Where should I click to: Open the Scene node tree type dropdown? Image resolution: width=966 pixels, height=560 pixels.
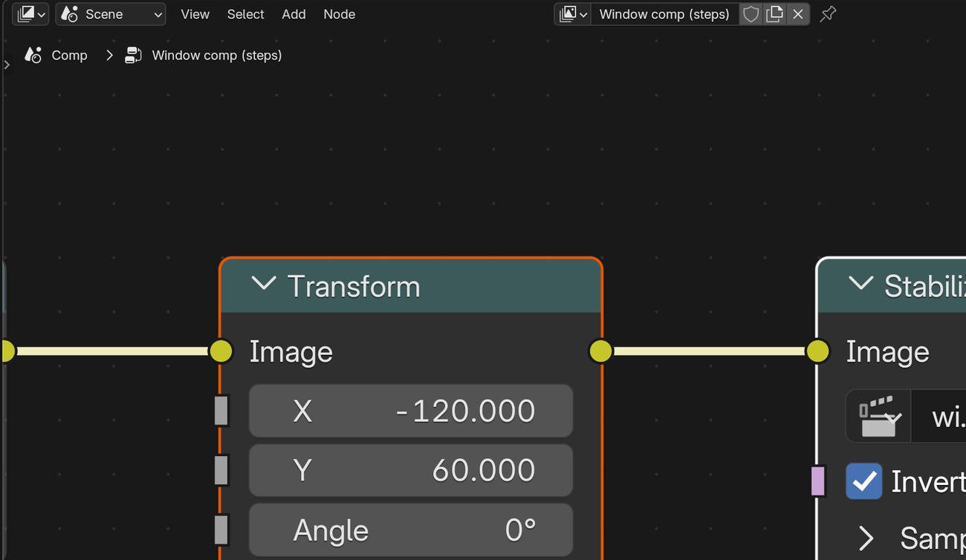pyautogui.click(x=111, y=14)
